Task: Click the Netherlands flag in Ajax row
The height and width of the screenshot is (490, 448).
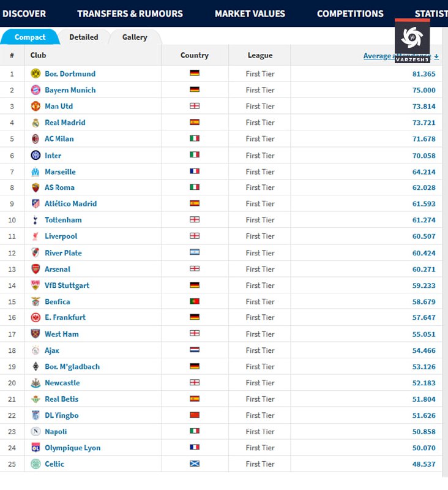Action: tap(195, 350)
